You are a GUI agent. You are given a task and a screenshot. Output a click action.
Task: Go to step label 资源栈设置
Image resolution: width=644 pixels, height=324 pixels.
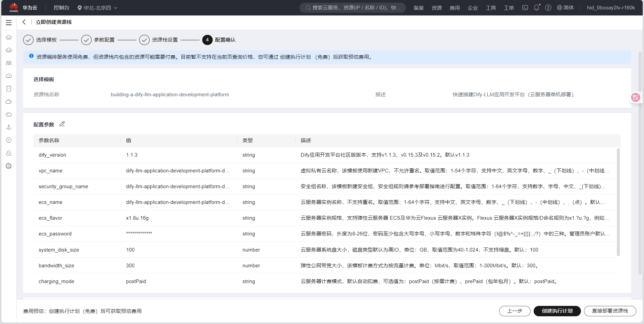165,40
